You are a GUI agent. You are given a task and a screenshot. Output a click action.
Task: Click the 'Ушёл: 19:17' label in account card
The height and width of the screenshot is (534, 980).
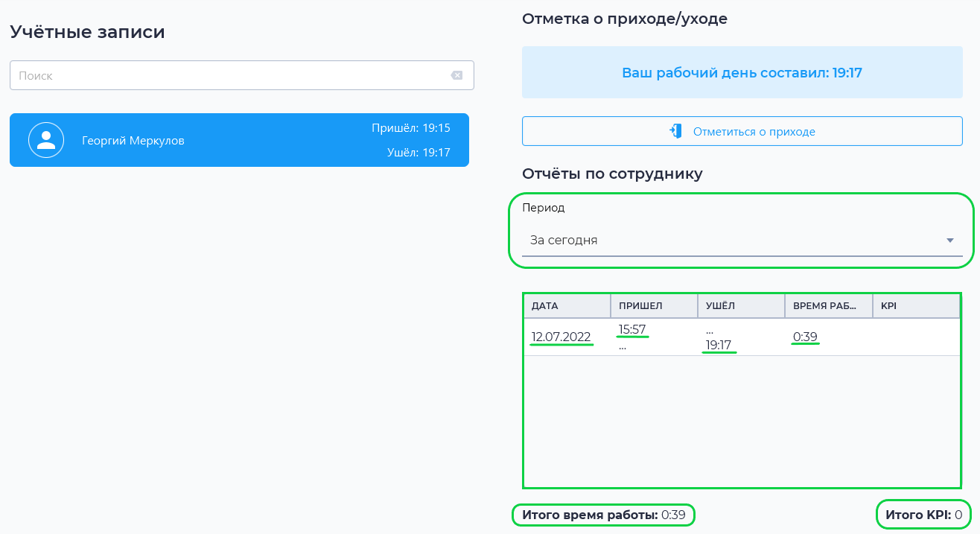coord(419,152)
